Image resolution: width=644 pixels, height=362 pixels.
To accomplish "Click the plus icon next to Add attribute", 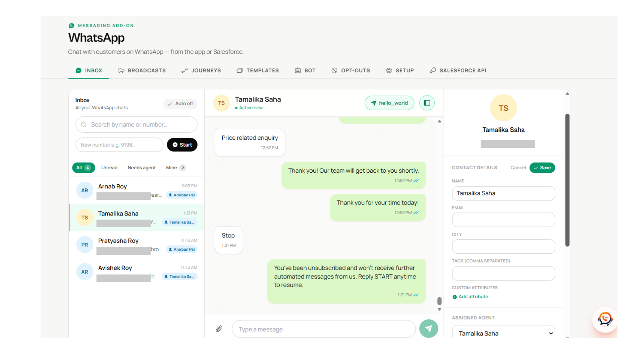I will (x=454, y=297).
